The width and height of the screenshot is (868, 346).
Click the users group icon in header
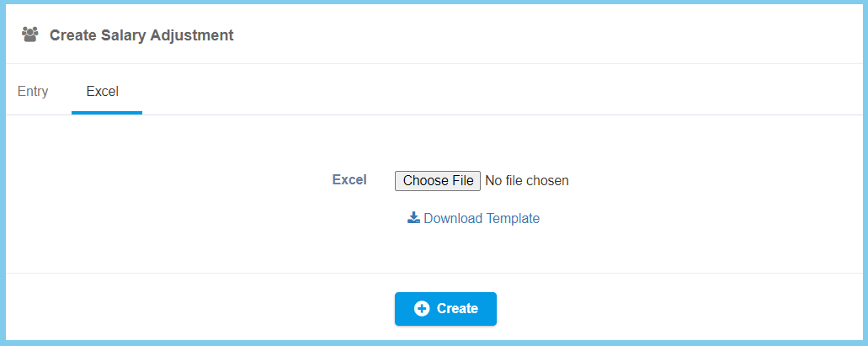(30, 35)
